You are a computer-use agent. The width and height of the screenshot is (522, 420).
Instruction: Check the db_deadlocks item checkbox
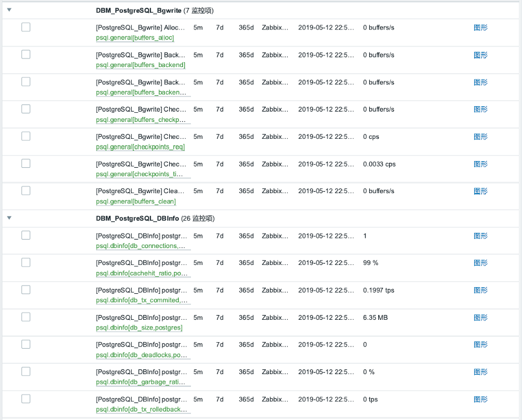click(25, 344)
